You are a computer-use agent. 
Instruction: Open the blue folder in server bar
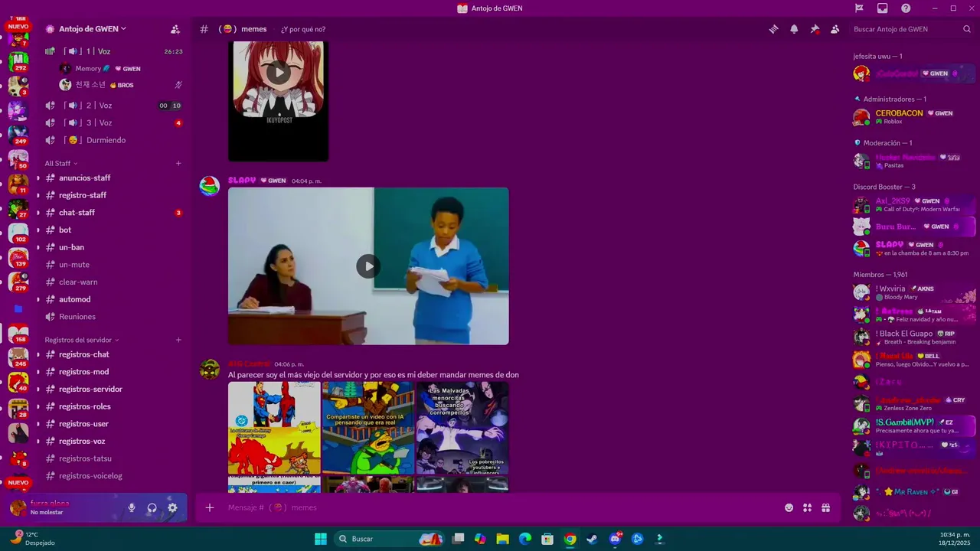pos(18,308)
